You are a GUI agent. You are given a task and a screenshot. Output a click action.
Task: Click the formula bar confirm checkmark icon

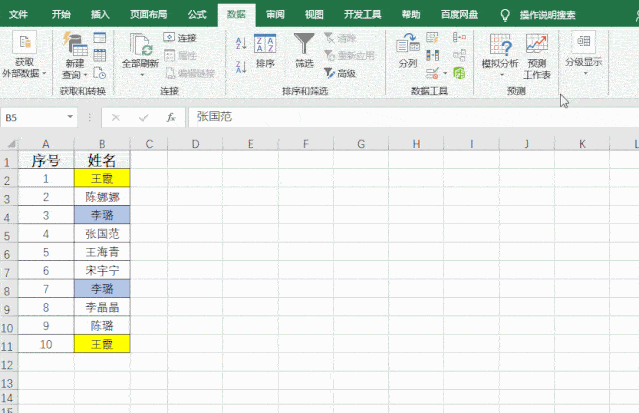143,117
